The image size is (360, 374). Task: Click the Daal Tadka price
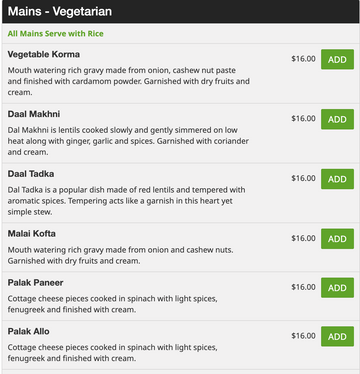coord(303,178)
